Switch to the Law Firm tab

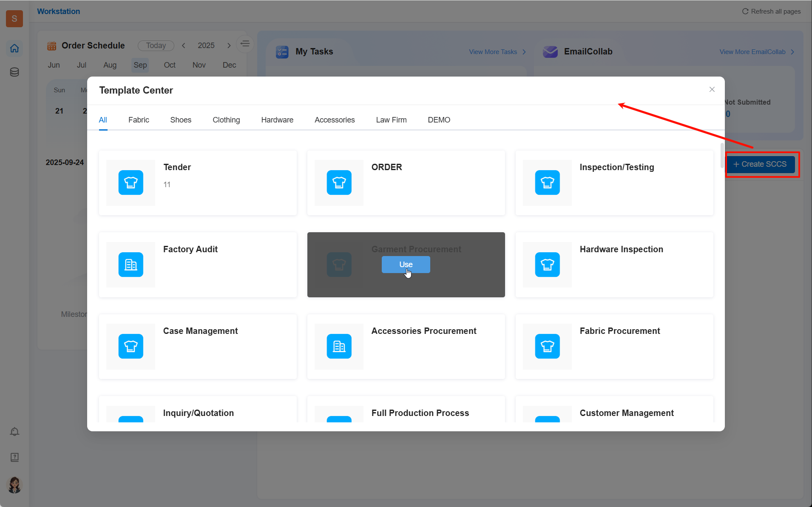[x=391, y=120]
